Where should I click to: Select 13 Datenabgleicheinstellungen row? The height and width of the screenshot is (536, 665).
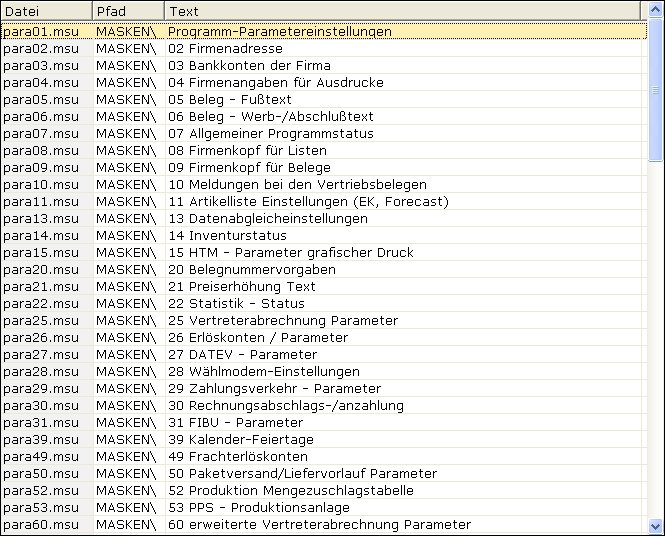point(267,218)
